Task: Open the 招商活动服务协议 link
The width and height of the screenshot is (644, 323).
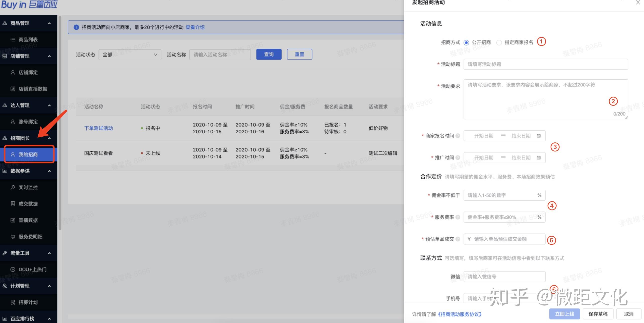Action: (x=460, y=314)
